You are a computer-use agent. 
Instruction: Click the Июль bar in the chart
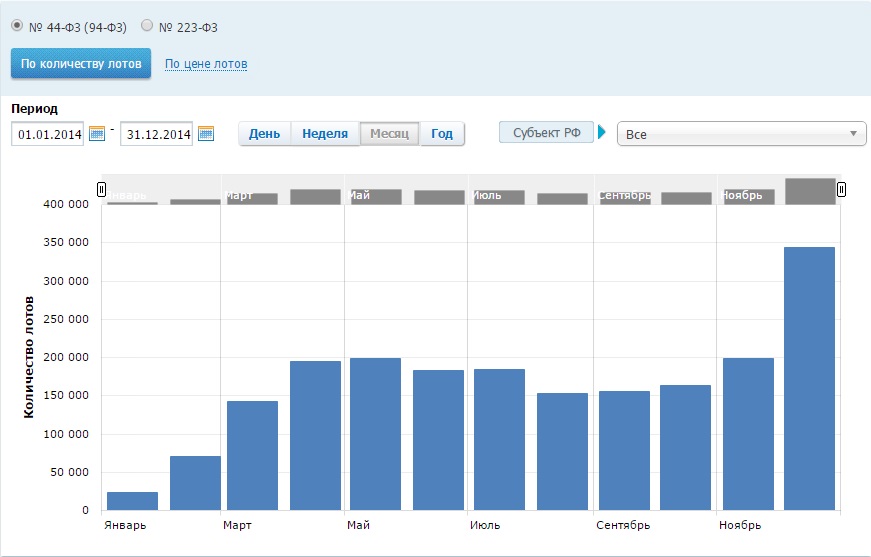pyautogui.click(x=499, y=439)
